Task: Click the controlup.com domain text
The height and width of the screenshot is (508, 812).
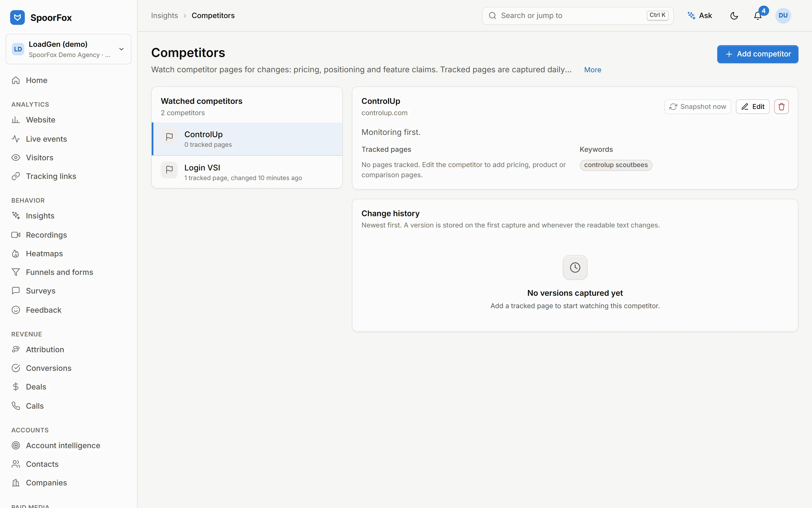Action: [x=384, y=113]
